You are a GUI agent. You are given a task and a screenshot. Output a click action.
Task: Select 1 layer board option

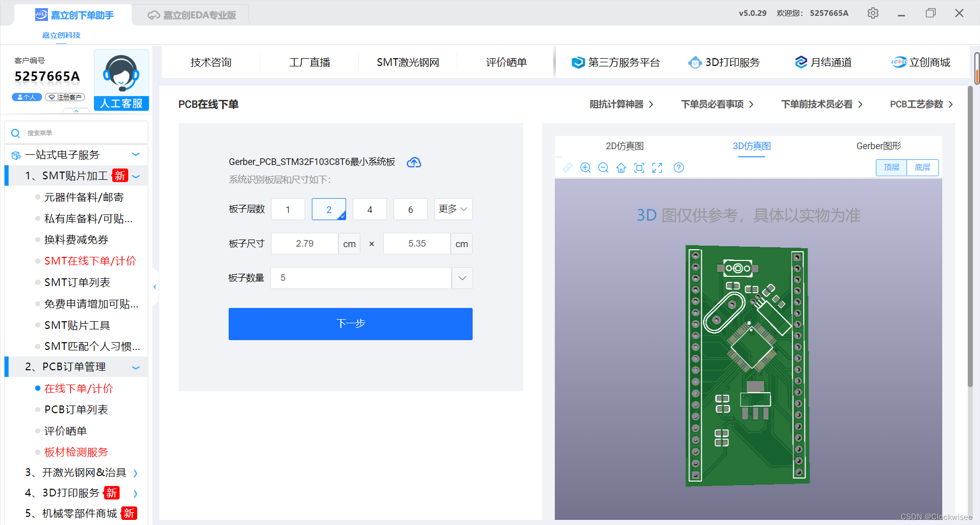click(288, 209)
